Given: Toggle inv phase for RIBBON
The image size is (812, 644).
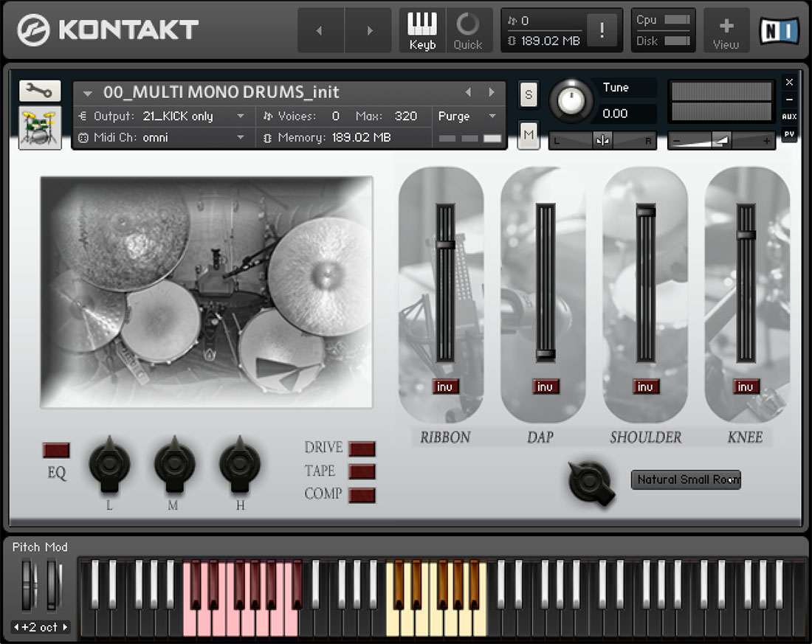Looking at the screenshot, I should click(x=445, y=387).
